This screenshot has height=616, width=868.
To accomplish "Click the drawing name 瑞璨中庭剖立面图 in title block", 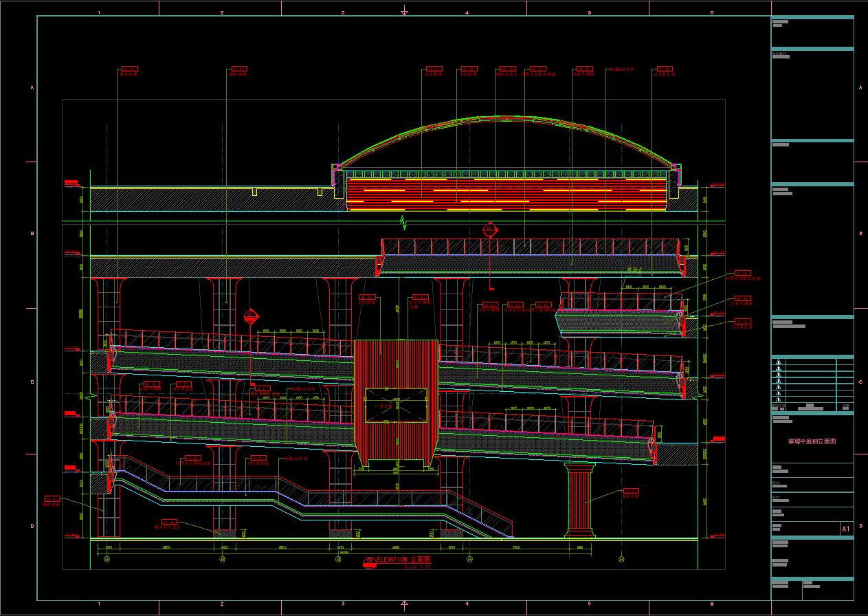I will coord(812,441).
